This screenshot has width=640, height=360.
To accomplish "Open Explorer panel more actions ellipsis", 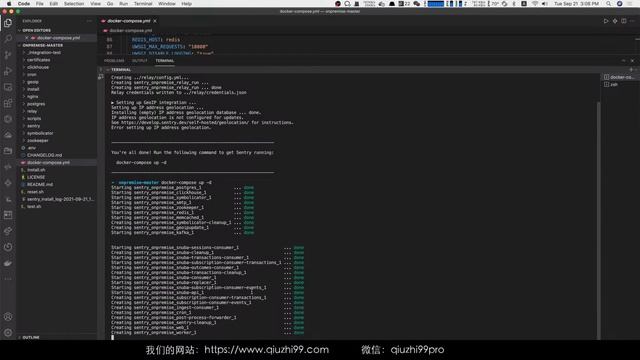I will pos(89,21).
